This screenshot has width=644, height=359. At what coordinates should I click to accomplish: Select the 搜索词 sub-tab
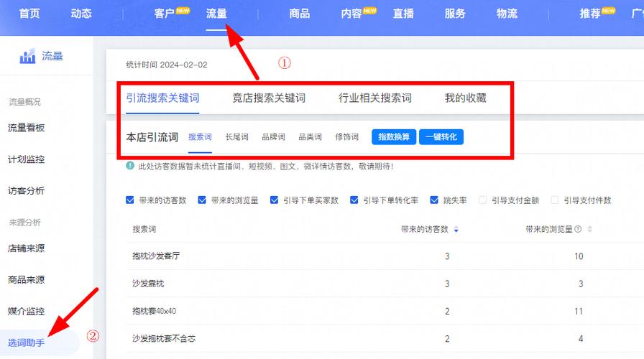(200, 137)
